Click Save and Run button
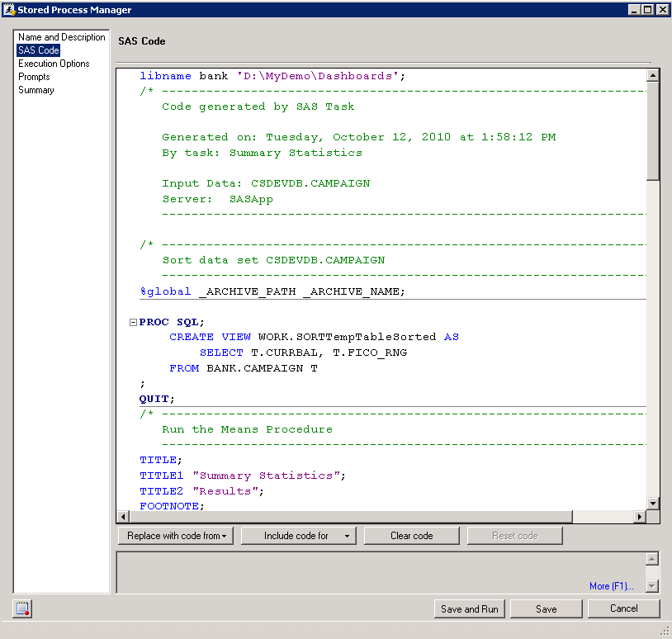 pos(469,609)
